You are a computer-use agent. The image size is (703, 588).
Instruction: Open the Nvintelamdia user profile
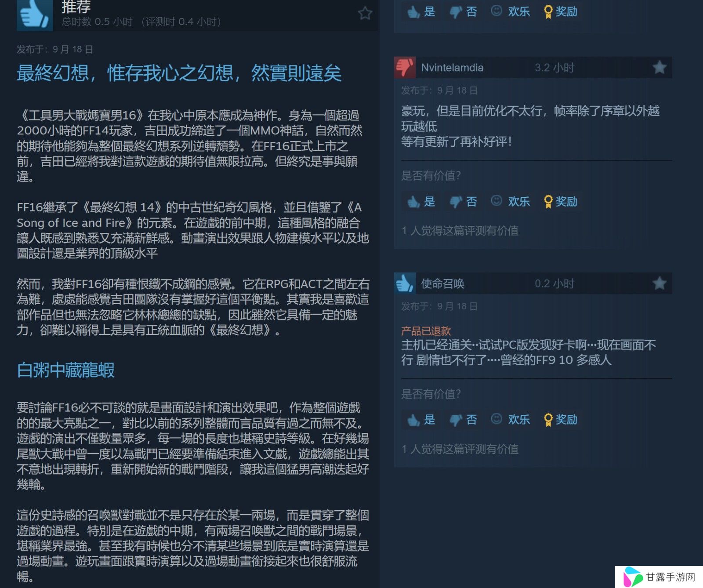pyautogui.click(x=452, y=68)
